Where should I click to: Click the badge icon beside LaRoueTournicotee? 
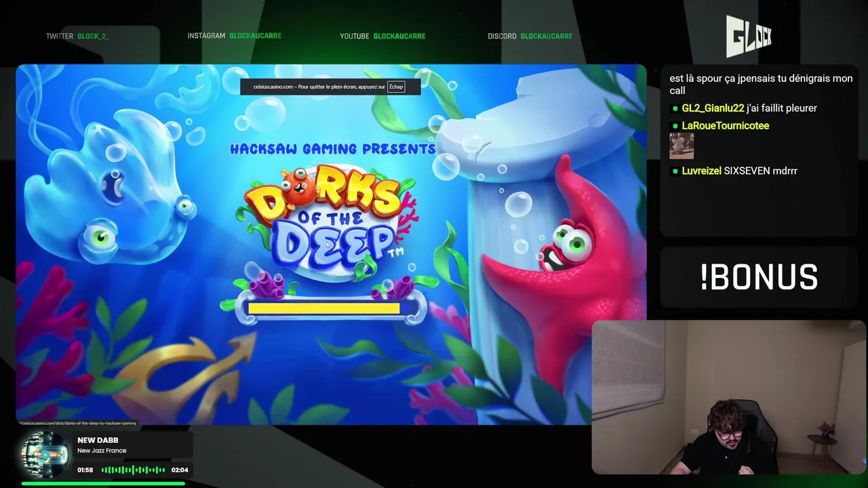[675, 126]
